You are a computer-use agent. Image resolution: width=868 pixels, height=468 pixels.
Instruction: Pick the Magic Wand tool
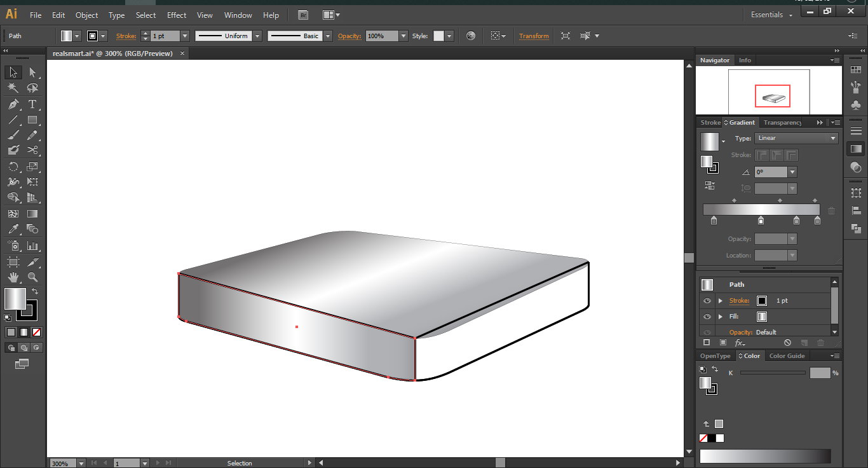(13, 88)
